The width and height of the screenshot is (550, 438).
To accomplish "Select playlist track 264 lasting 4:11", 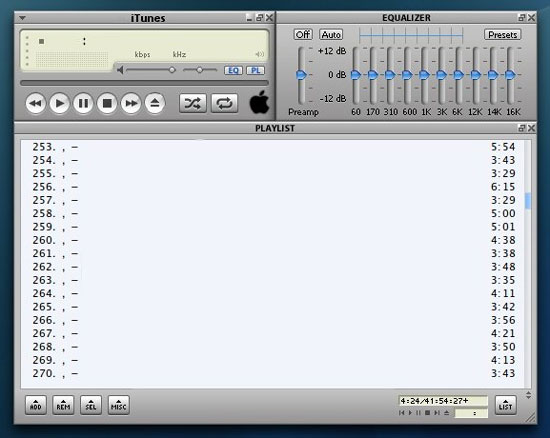I will (274, 294).
